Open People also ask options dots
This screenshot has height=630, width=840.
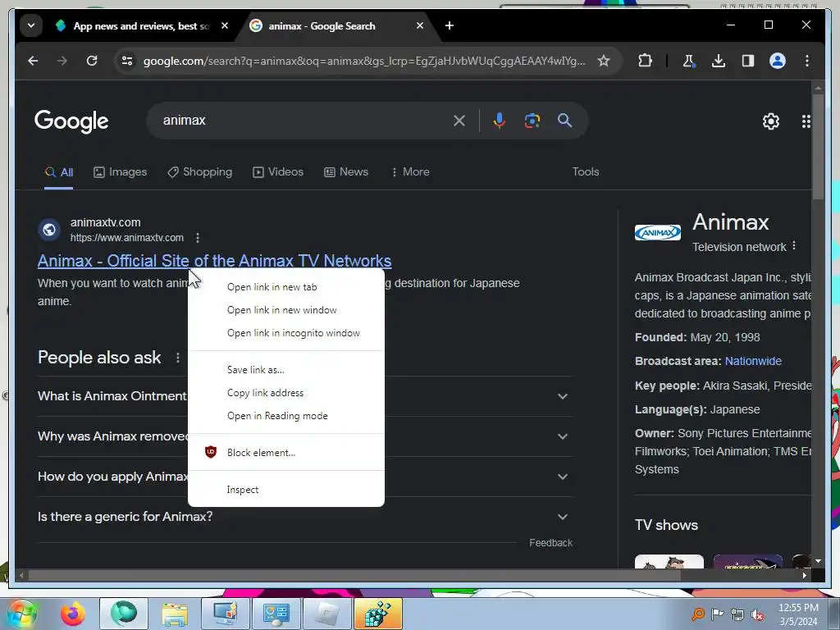pos(178,358)
